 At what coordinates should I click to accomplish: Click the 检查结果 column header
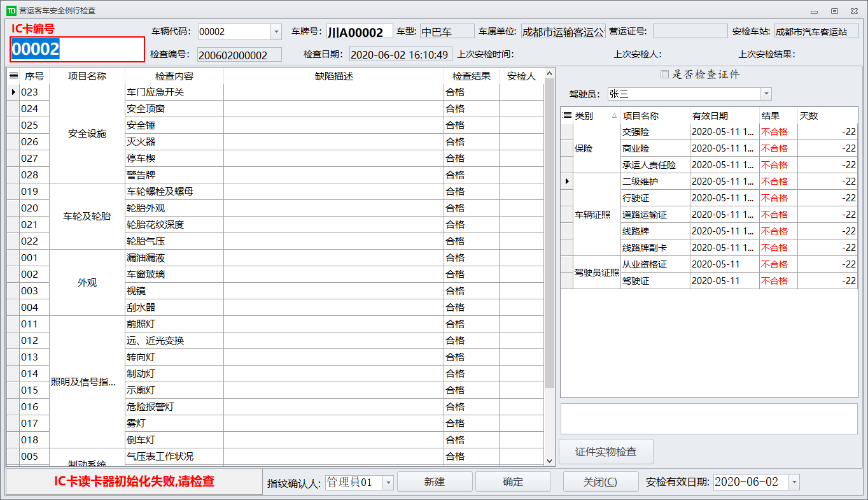point(471,76)
